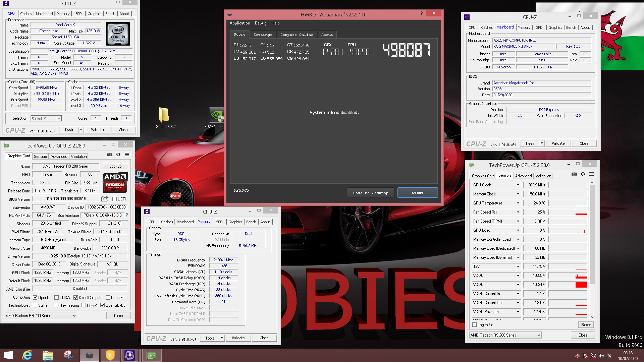
Task: Open the pinwheel application on the taskbar
Action: click(68, 355)
